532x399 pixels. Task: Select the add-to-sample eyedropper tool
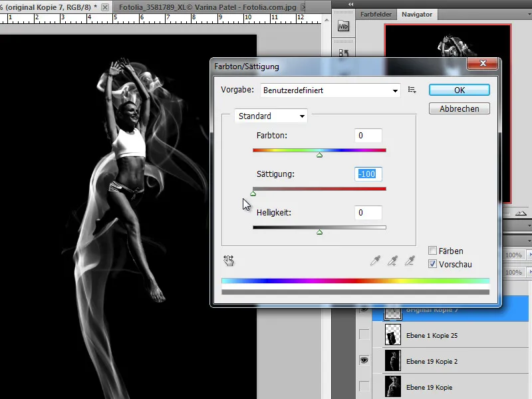click(x=392, y=261)
